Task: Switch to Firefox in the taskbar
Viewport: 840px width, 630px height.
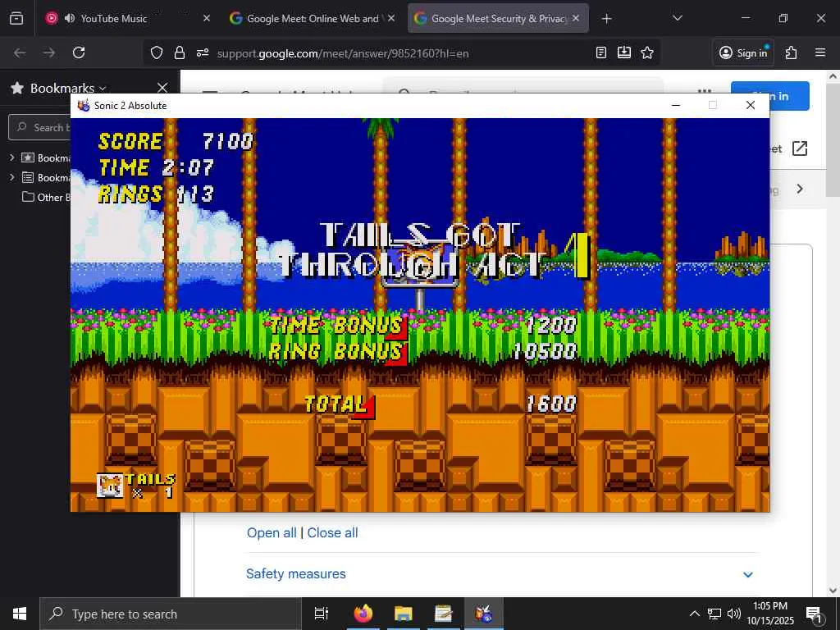Action: coord(363,614)
